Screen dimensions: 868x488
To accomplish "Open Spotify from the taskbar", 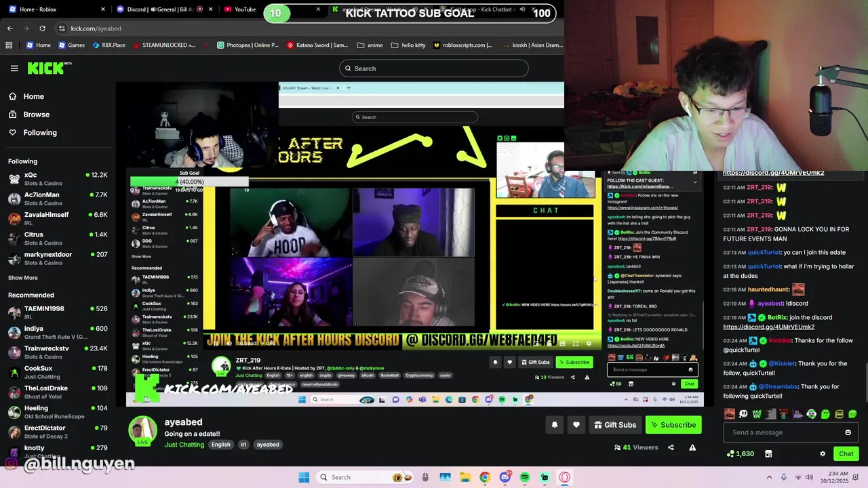I will coord(525,477).
